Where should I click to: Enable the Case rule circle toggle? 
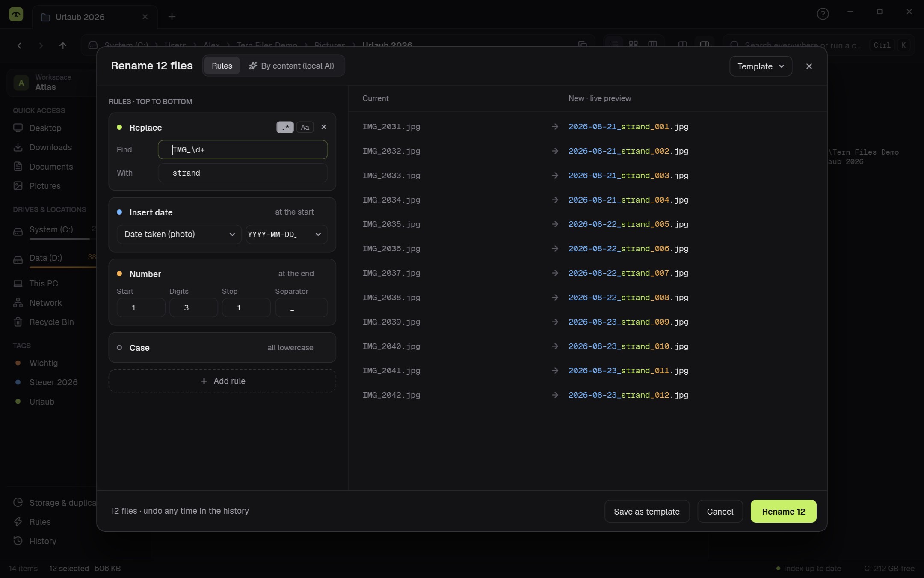tap(119, 347)
